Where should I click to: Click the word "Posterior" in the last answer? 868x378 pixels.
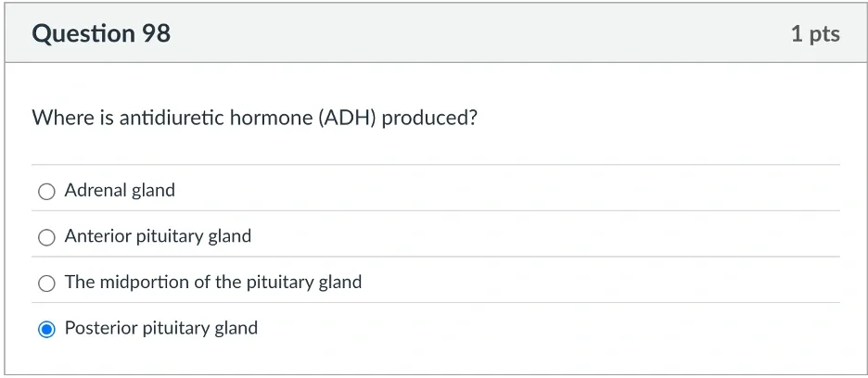coord(101,328)
